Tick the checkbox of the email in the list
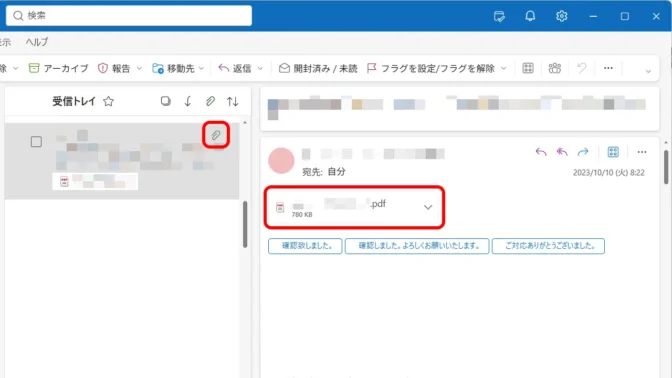 (36, 141)
